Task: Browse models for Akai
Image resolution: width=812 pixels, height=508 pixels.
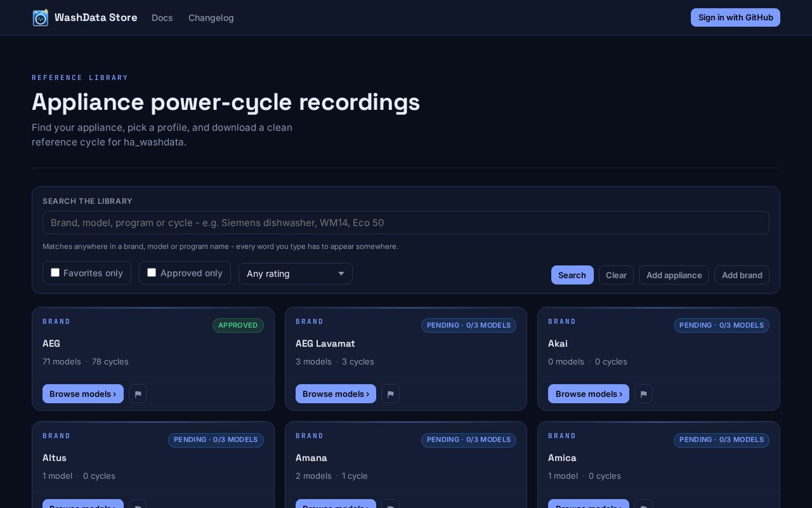Action: pos(589,394)
